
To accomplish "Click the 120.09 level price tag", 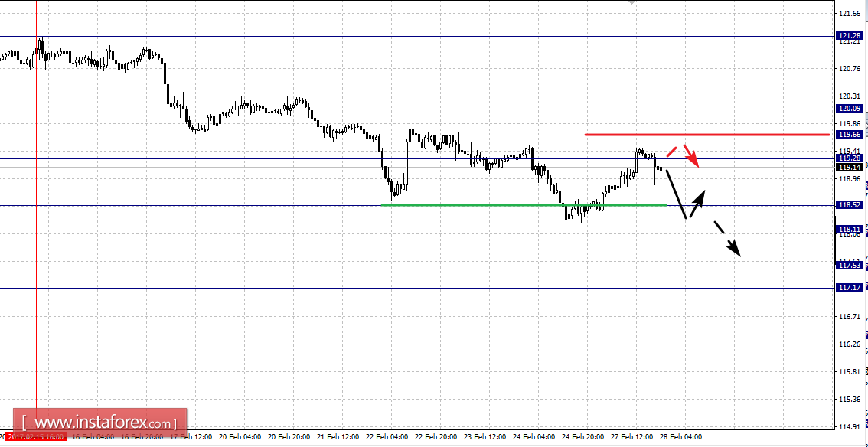I will pos(849,109).
